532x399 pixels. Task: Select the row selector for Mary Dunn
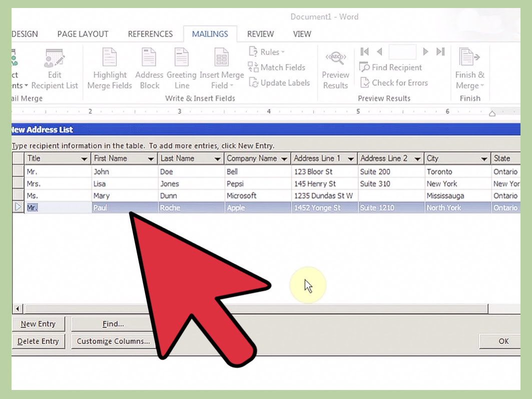tap(18, 195)
